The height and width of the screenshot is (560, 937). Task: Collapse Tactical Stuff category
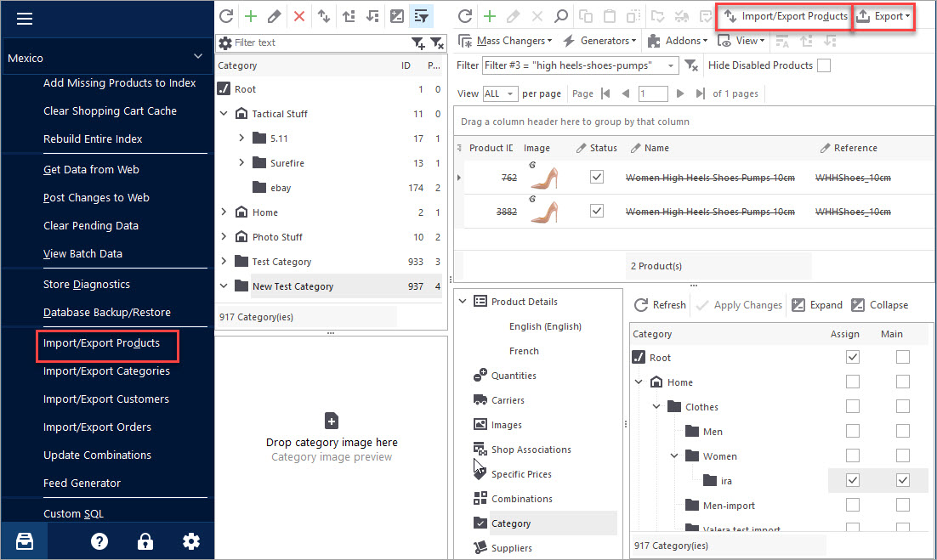coord(224,113)
